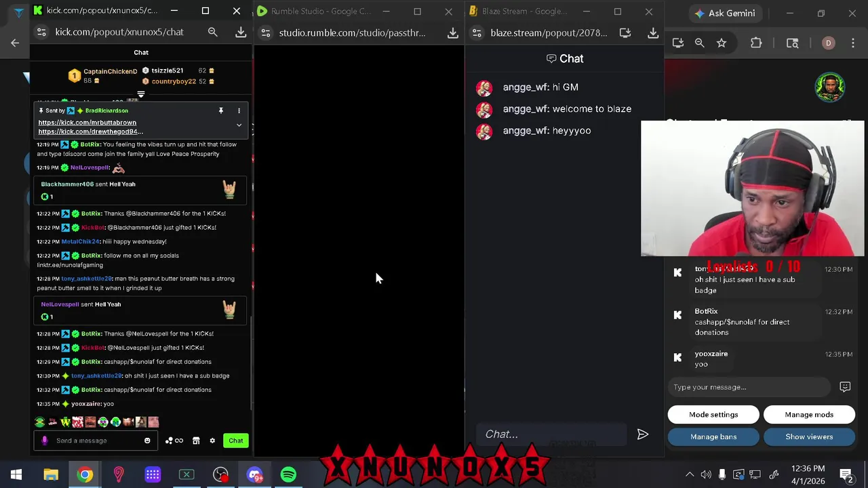Screen dimensions: 868x488
Task: Open emoji picker in Kick message box
Action: [147, 441]
